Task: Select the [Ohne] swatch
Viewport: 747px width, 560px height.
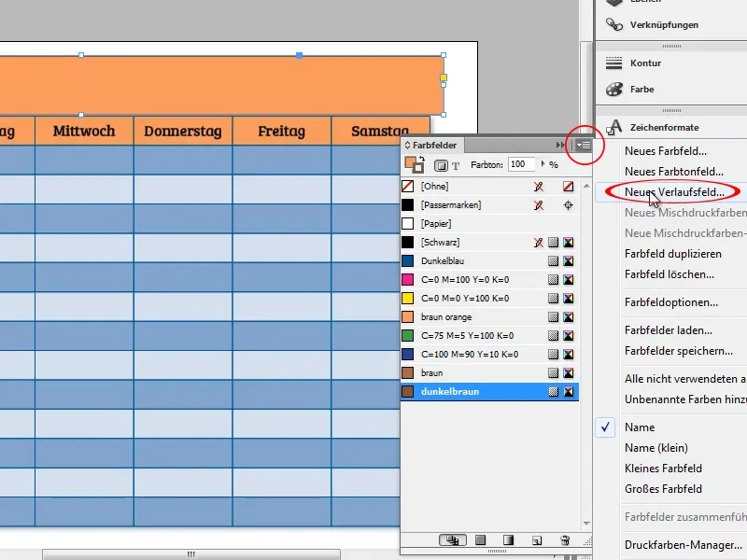Action: (489, 186)
